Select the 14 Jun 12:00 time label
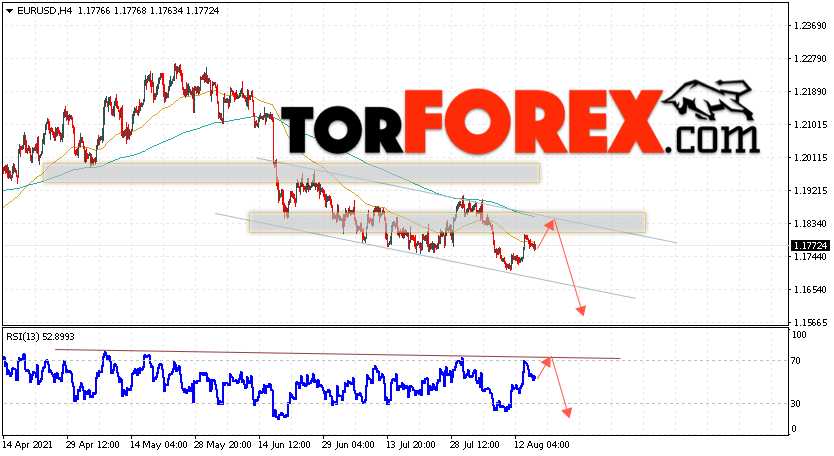 point(285,444)
